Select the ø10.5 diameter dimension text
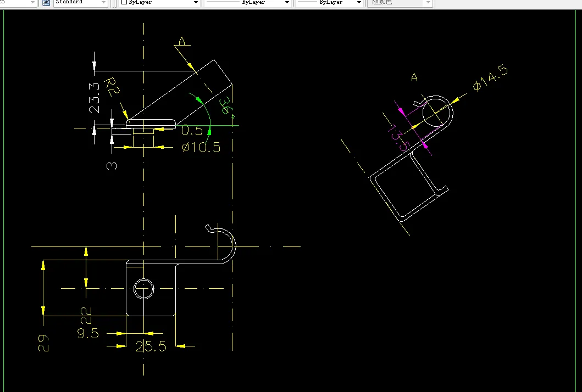 pos(201,147)
